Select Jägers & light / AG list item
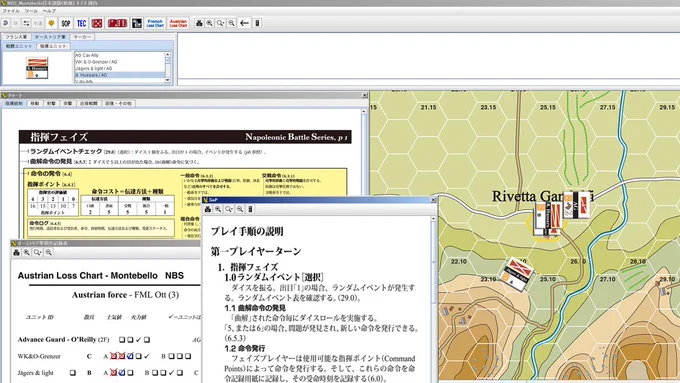This screenshot has height=383, width=680. coord(120,68)
